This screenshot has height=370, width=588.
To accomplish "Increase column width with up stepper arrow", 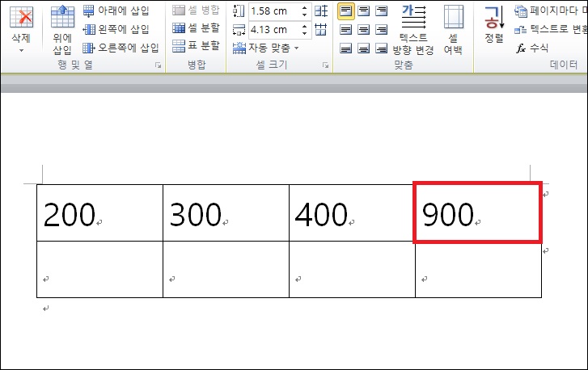I will (304, 26).
